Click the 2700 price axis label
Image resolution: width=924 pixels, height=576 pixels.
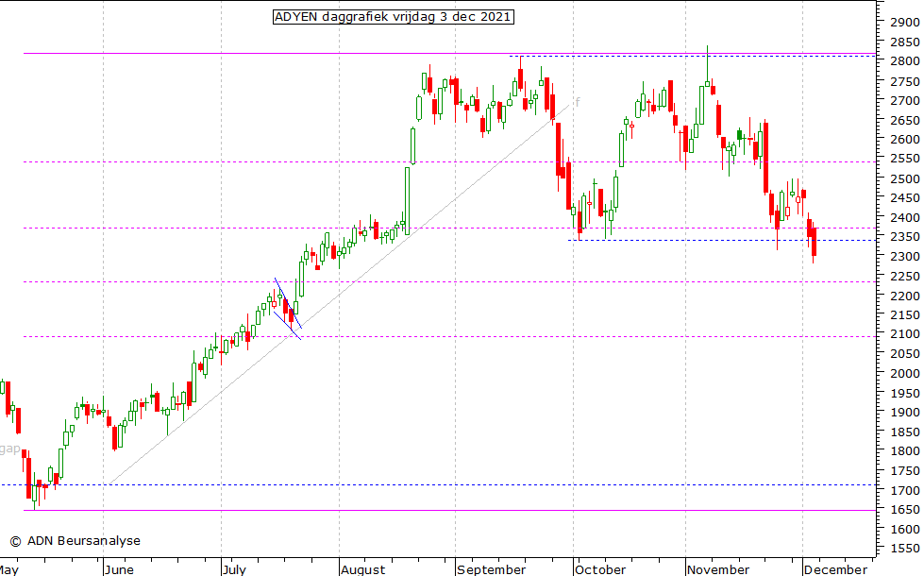click(905, 101)
